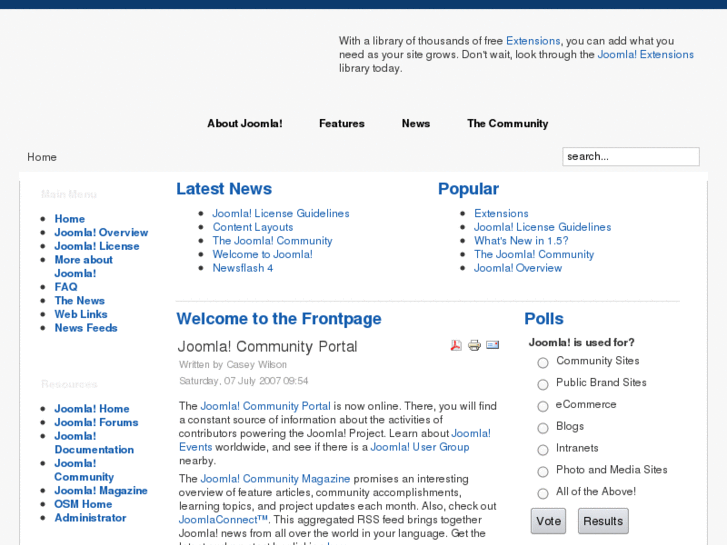
Task: Open Joomla! Community under Resources
Action: coord(84,470)
